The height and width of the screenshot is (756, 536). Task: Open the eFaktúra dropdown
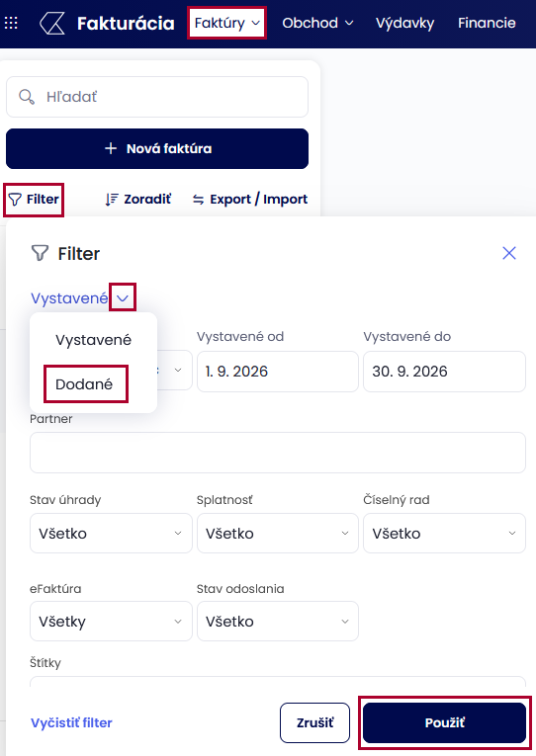(x=111, y=621)
